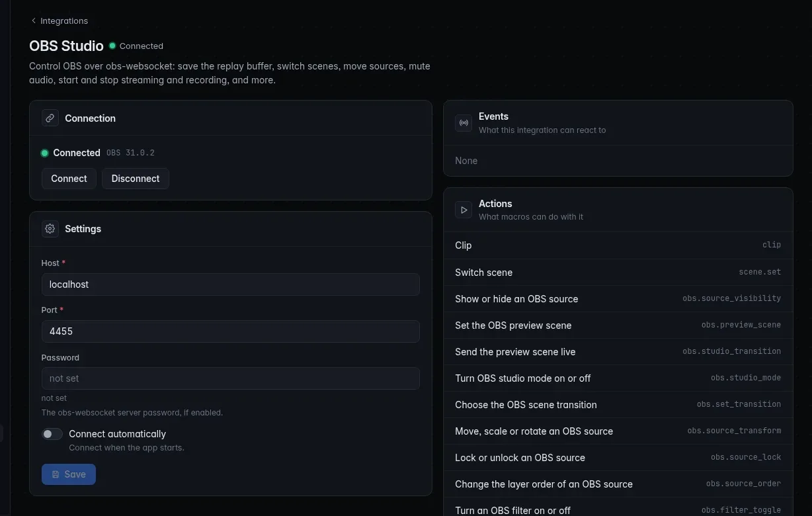The height and width of the screenshot is (516, 812).
Task: Click the None entry under Events
Action: (x=466, y=161)
